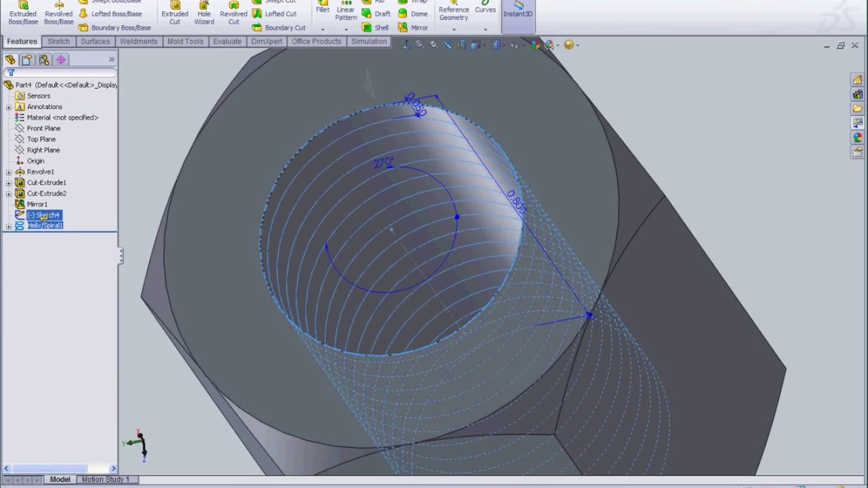Switch to the Features tab
Image resolution: width=868 pixels, height=488 pixels.
click(22, 41)
